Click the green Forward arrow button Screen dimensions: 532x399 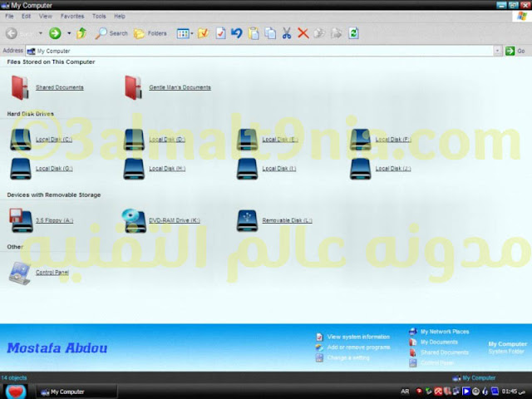pyautogui.click(x=55, y=33)
